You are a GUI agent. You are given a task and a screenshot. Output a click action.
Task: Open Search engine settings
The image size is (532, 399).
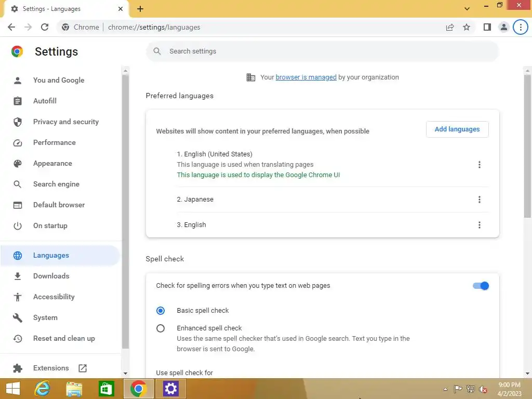click(x=56, y=184)
